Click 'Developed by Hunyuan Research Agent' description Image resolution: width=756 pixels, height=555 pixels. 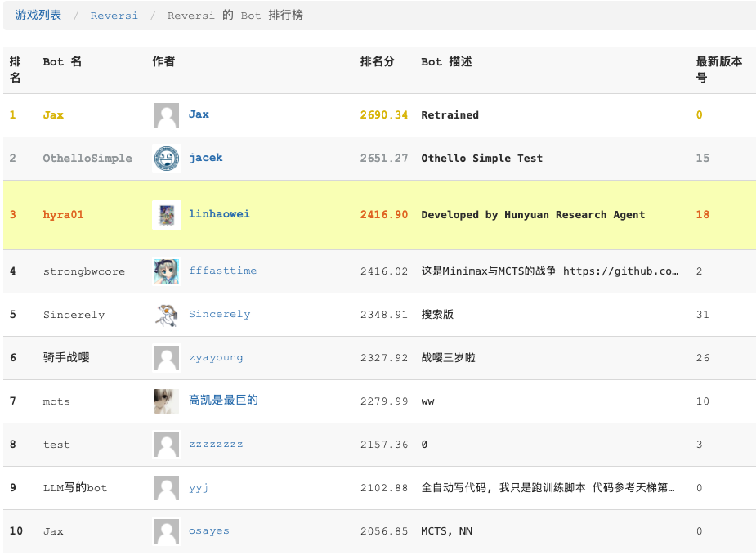533,215
